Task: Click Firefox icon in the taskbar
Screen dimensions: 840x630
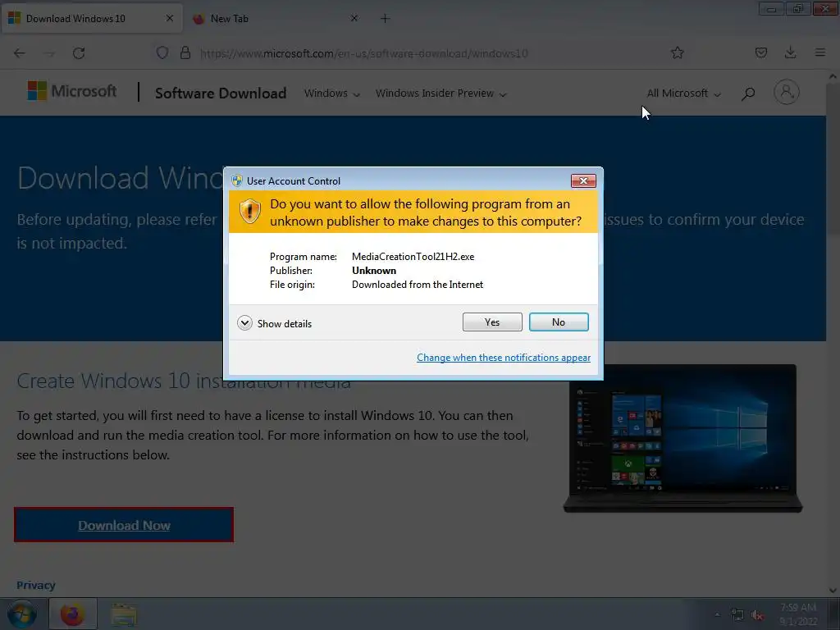Action: pos(72,614)
